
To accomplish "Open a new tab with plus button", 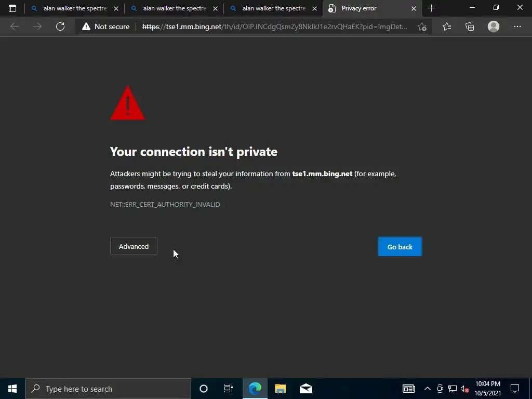I will point(431,8).
